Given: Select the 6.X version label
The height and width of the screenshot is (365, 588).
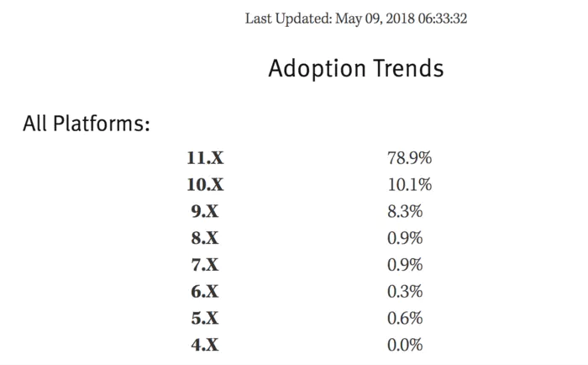Looking at the screenshot, I should coord(205,292).
